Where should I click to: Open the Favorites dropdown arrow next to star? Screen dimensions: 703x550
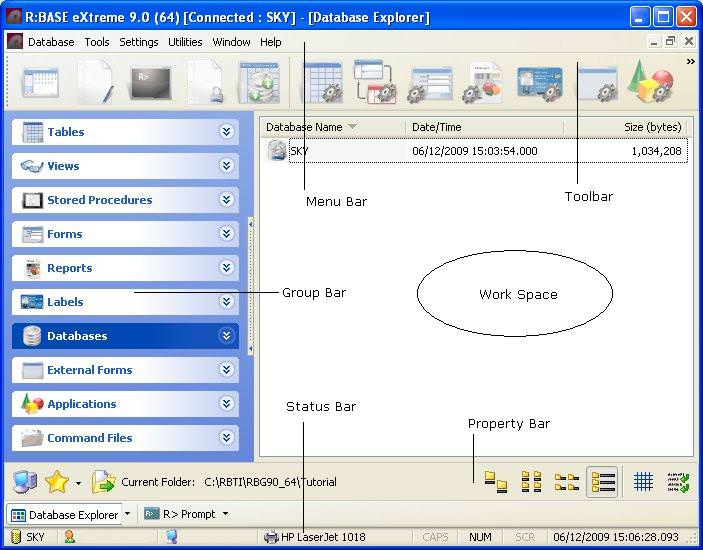pos(78,483)
